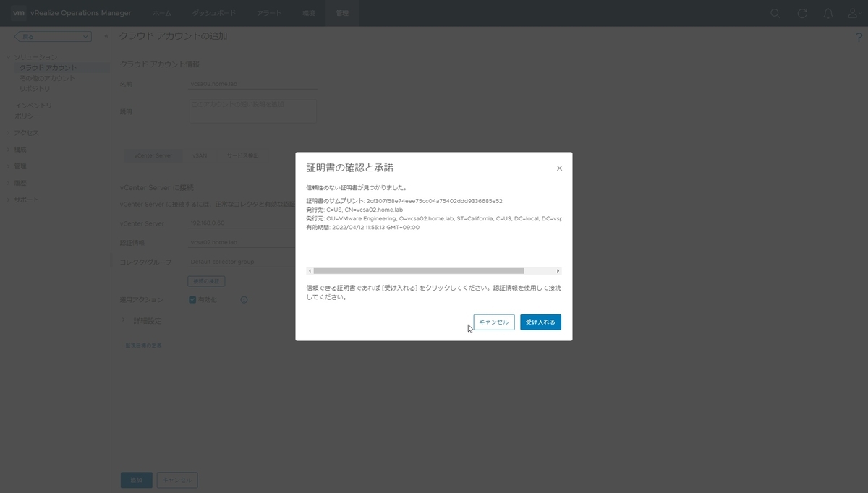This screenshot has height=493, width=868.
Task: Open the user account icon
Action: tap(854, 13)
